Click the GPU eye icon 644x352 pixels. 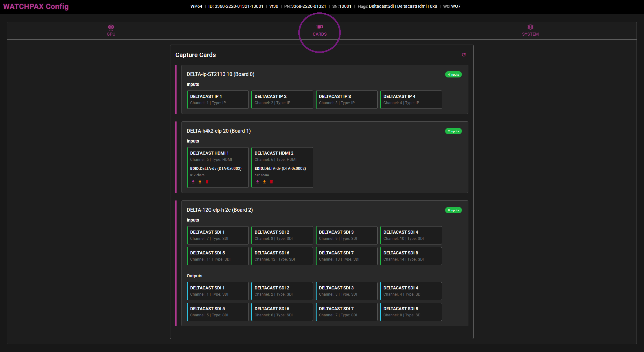(111, 27)
